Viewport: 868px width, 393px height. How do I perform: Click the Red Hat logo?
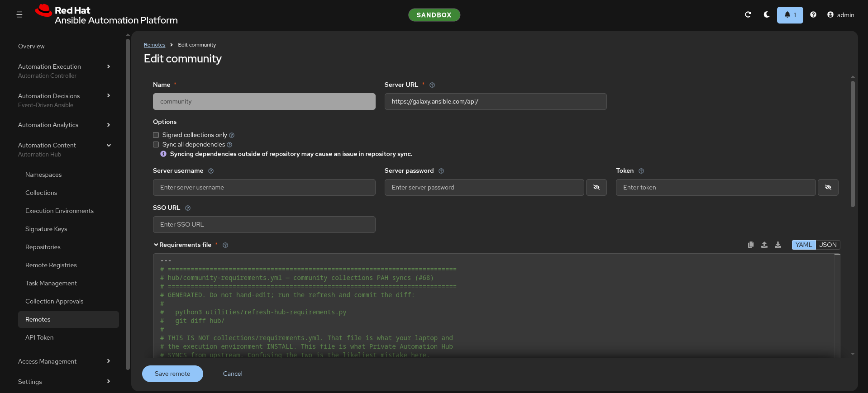[106, 15]
